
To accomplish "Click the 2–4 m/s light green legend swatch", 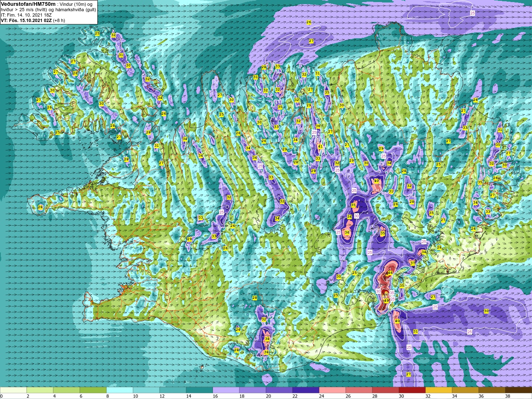I will pyautogui.click(x=40, y=390).
